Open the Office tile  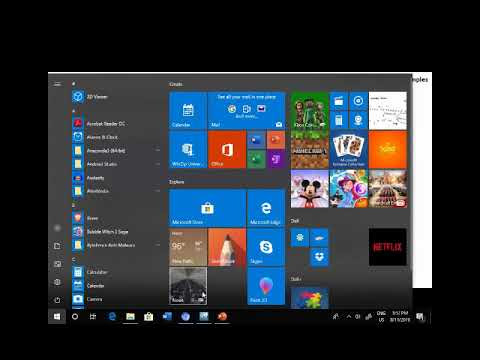(227, 149)
